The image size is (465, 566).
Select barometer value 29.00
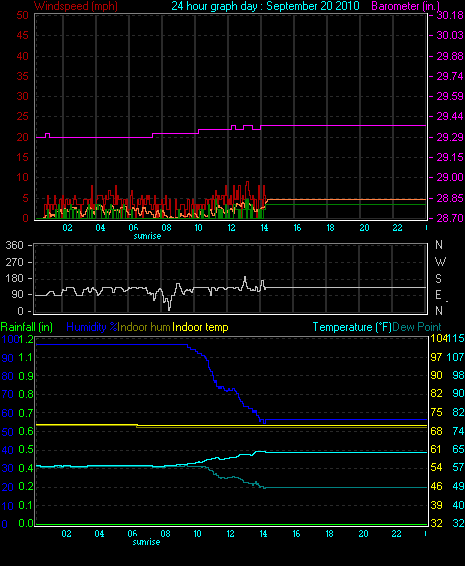tap(450, 177)
